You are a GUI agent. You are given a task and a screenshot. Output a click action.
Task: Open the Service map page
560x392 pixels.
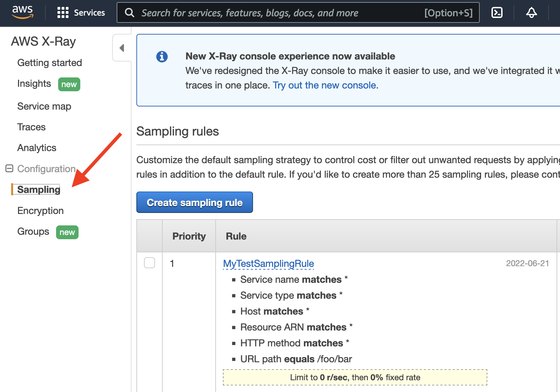[x=44, y=106]
